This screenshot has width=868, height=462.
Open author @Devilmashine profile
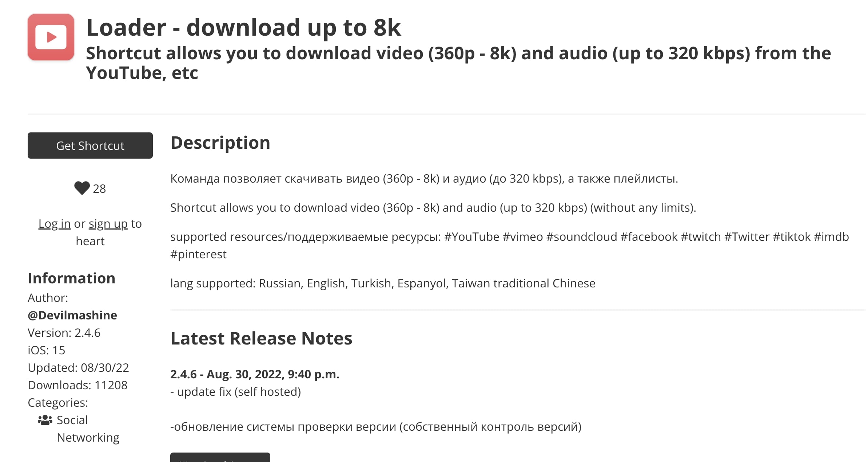point(72,315)
